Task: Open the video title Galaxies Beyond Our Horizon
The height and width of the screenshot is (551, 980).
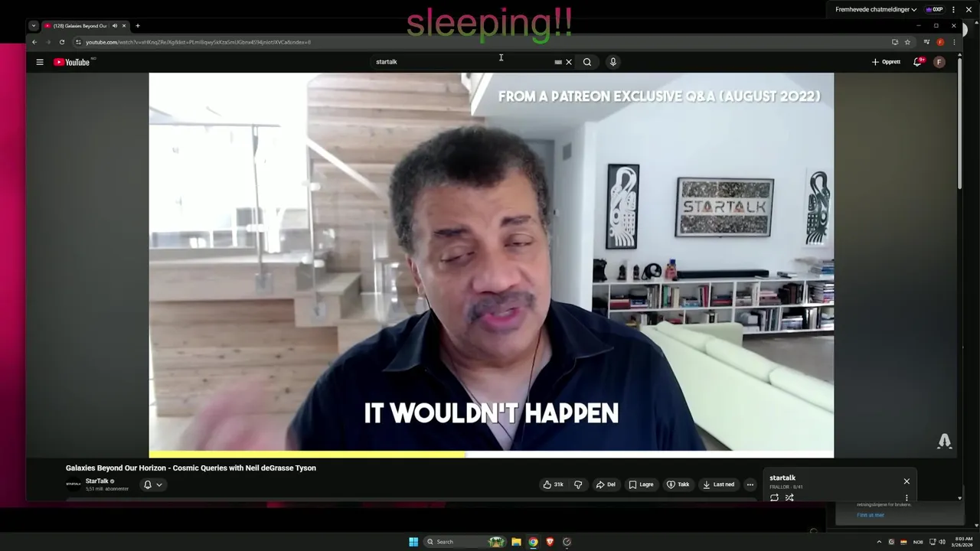Action: 191,468
